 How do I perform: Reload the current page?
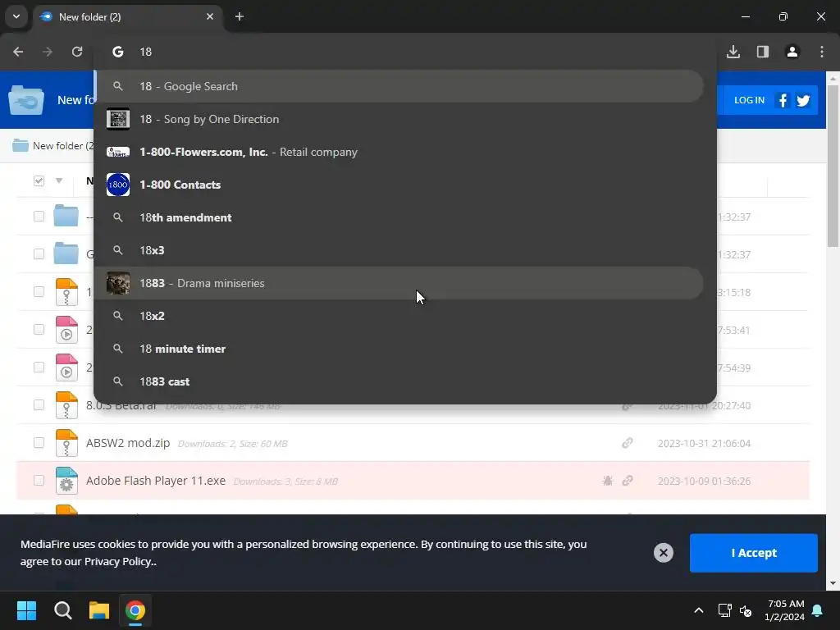[77, 52]
